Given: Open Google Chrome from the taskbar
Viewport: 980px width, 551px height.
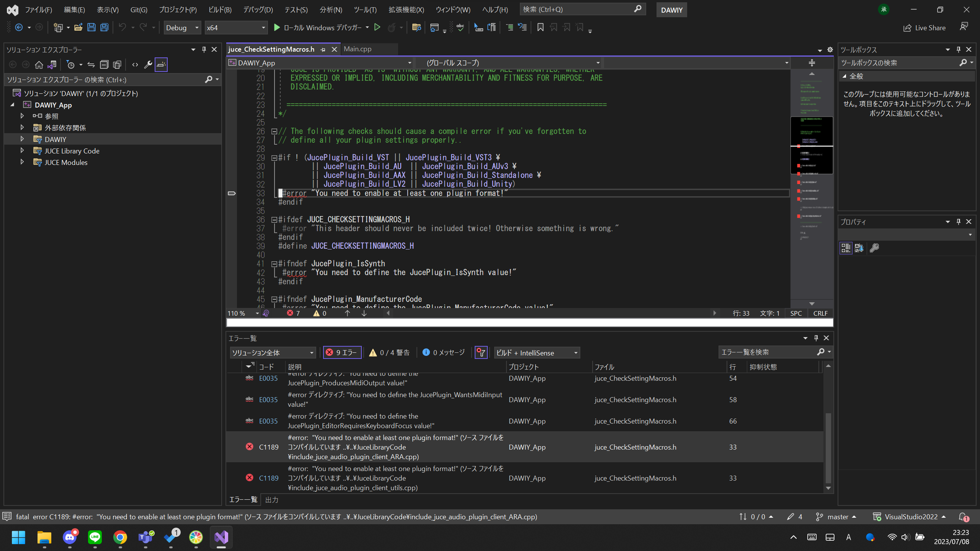Looking at the screenshot, I should (x=120, y=538).
